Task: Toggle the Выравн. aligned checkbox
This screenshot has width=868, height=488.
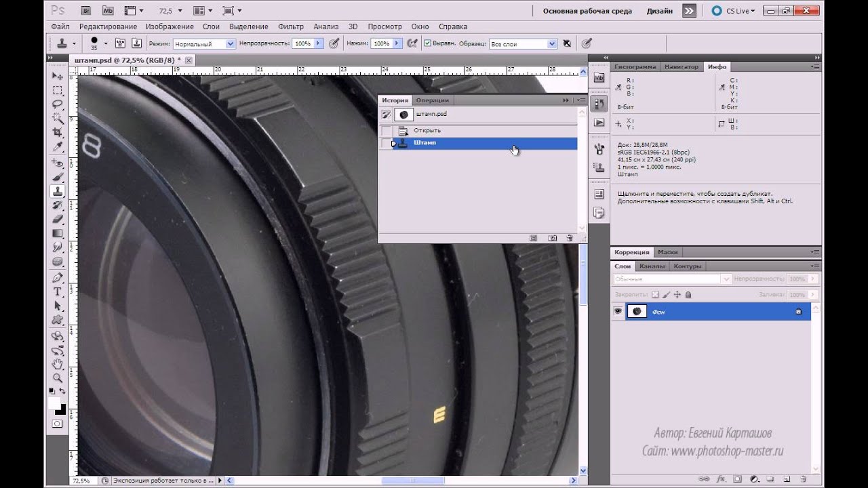Action: (428, 43)
